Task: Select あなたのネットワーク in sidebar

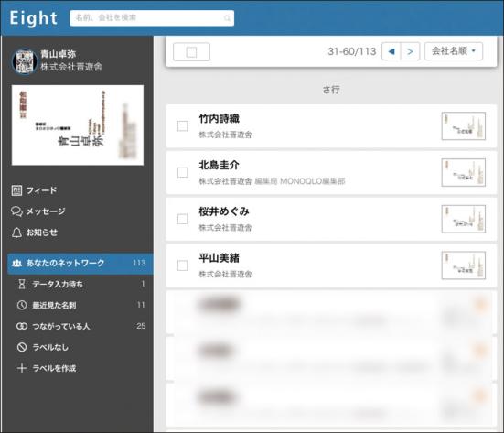Action: pyautogui.click(x=80, y=264)
